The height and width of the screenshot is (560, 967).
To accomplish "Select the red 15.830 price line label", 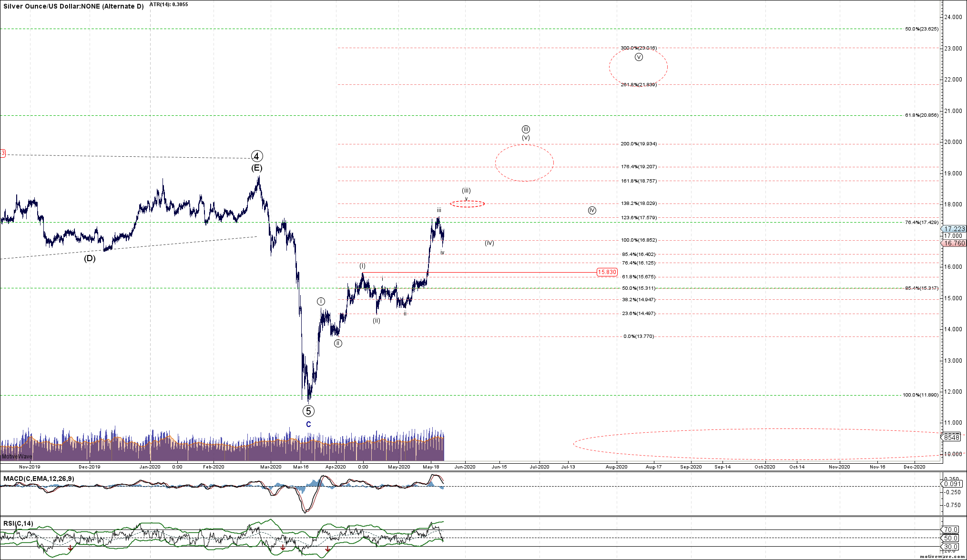I will pyautogui.click(x=607, y=272).
